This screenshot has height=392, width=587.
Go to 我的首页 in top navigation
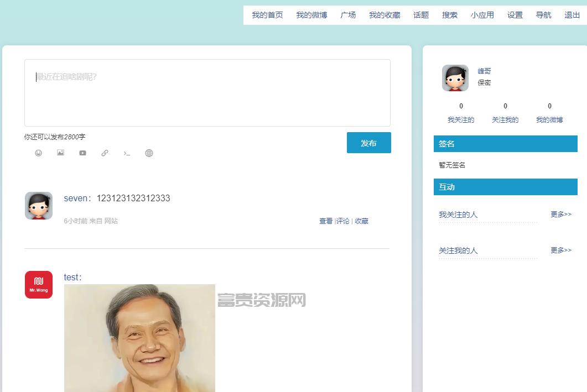tap(267, 15)
